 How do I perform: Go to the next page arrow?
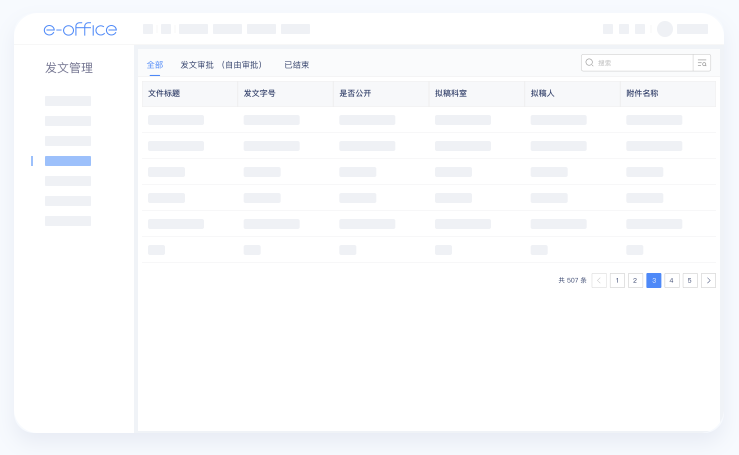(708, 281)
